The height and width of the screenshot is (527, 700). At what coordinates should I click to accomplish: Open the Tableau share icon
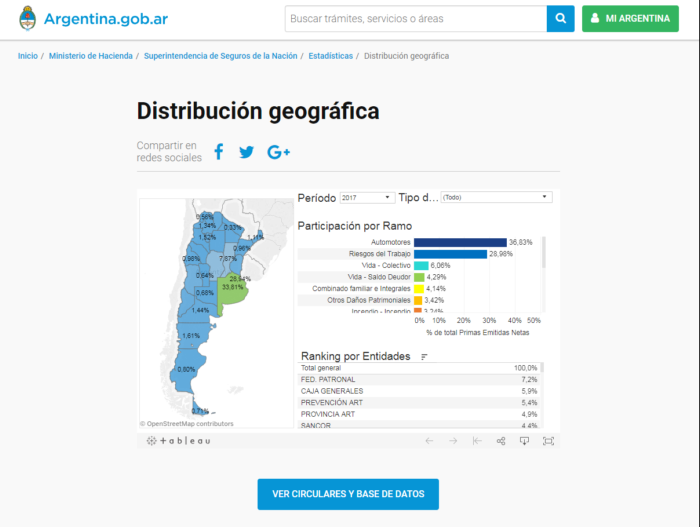pos(501,441)
